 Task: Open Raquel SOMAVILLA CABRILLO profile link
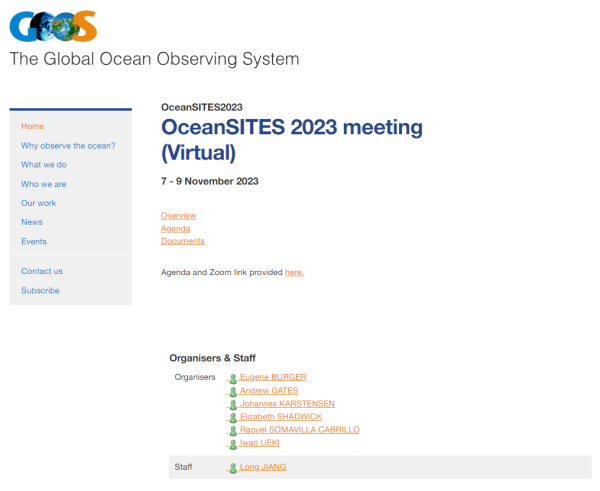tap(300, 429)
